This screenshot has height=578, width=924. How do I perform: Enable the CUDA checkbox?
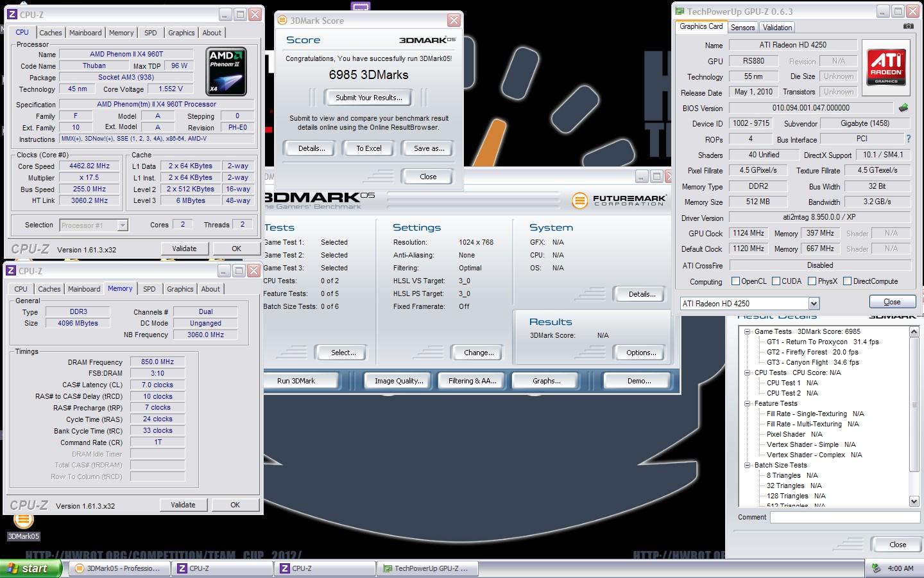776,281
